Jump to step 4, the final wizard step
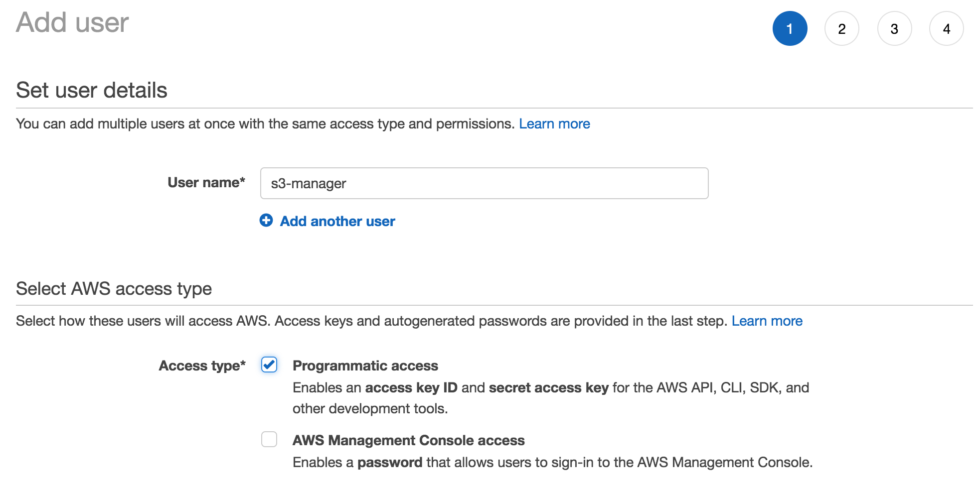Image resolution: width=980 pixels, height=490 pixels. (947, 28)
